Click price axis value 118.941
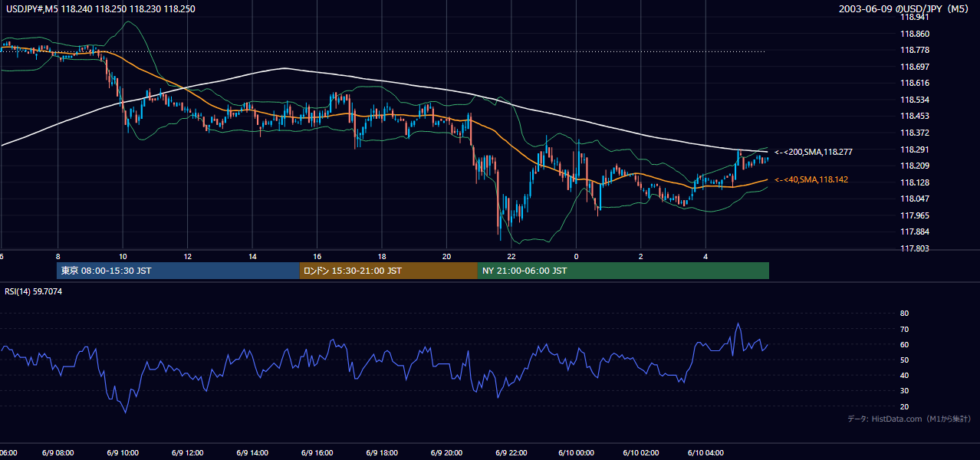The image size is (980, 460). [916, 17]
